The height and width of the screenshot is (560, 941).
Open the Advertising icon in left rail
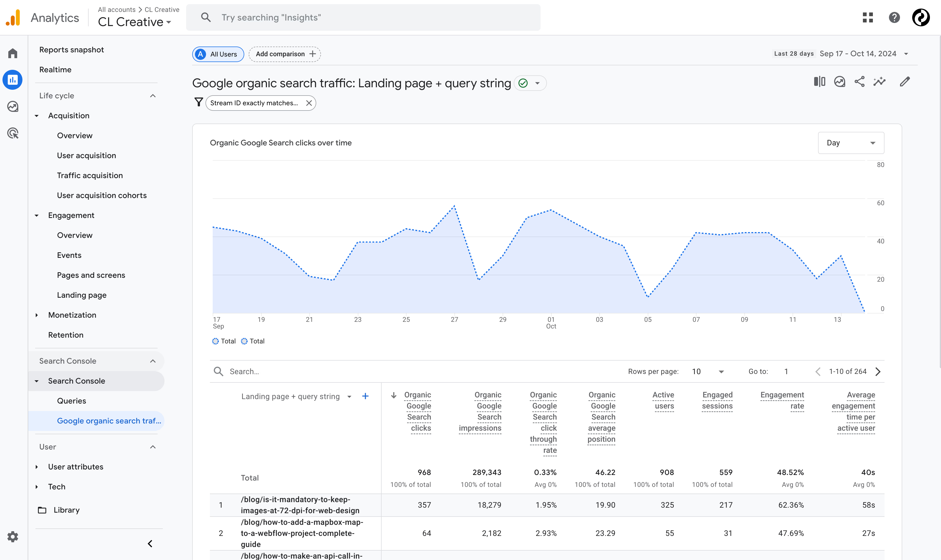pyautogui.click(x=13, y=133)
